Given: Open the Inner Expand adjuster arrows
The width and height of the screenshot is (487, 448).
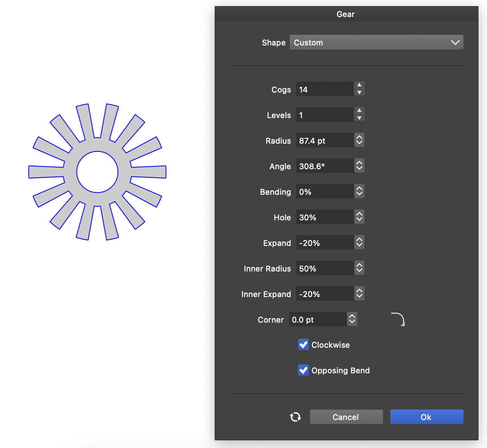Looking at the screenshot, I should 359,294.
